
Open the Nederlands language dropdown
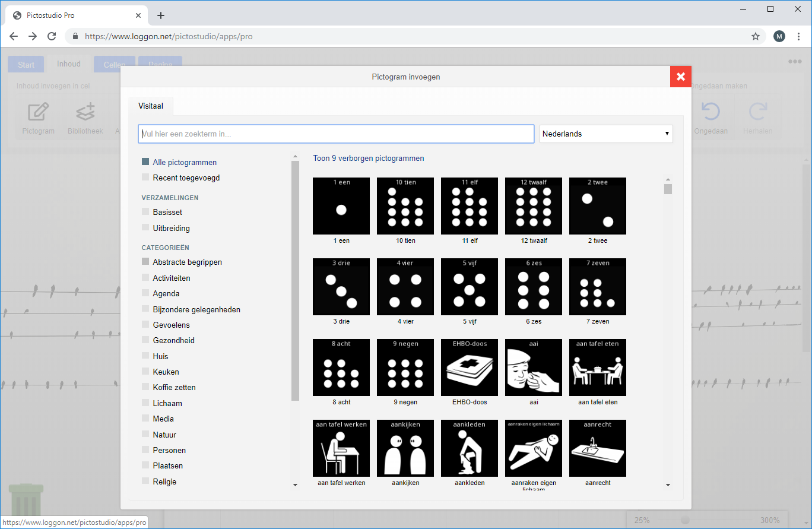point(606,134)
